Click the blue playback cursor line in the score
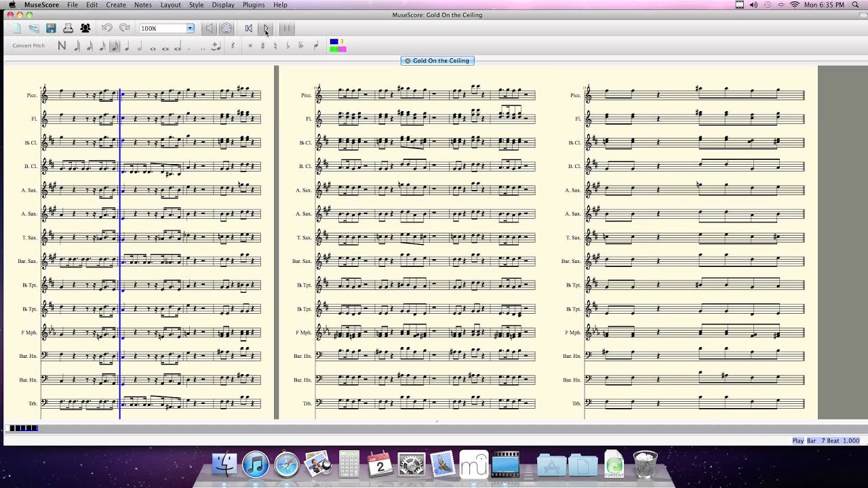Viewport: 868px width, 488px height. tap(120, 254)
